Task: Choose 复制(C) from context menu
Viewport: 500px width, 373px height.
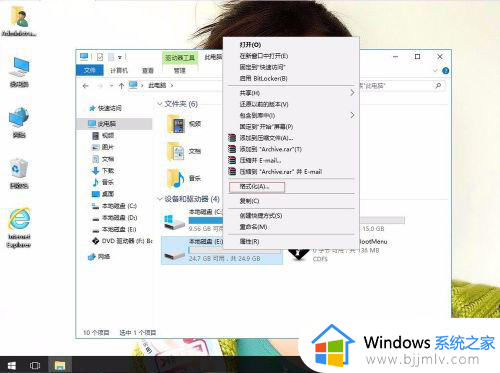Action: [x=249, y=201]
